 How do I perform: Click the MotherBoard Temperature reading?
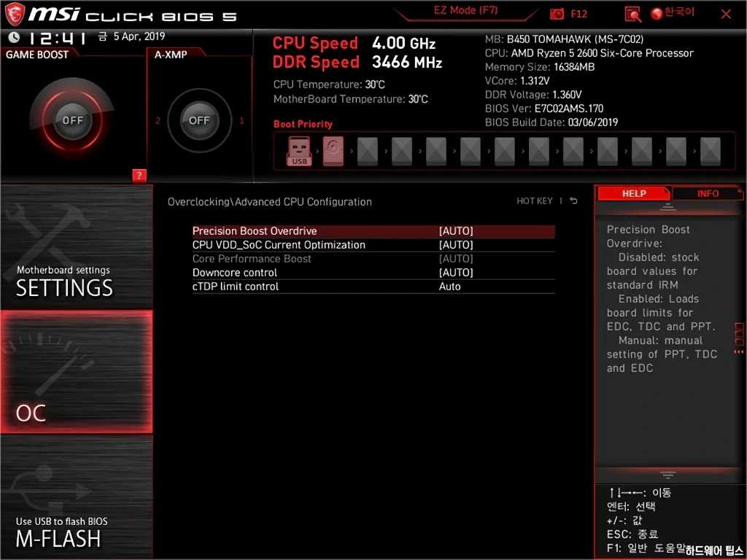pos(351,99)
